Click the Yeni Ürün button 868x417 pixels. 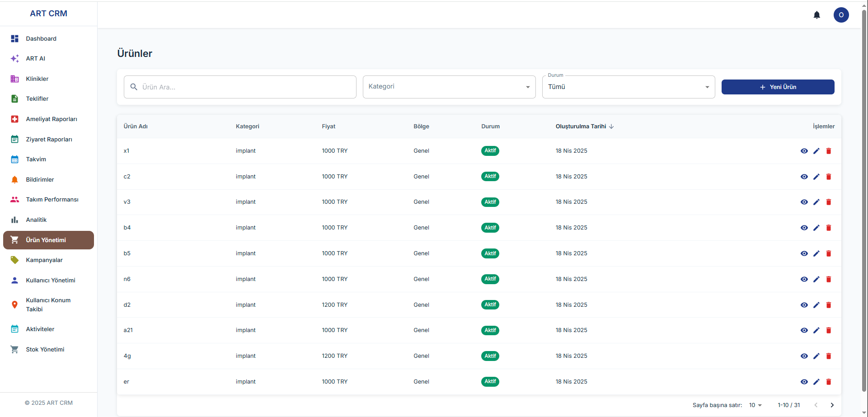778,87
